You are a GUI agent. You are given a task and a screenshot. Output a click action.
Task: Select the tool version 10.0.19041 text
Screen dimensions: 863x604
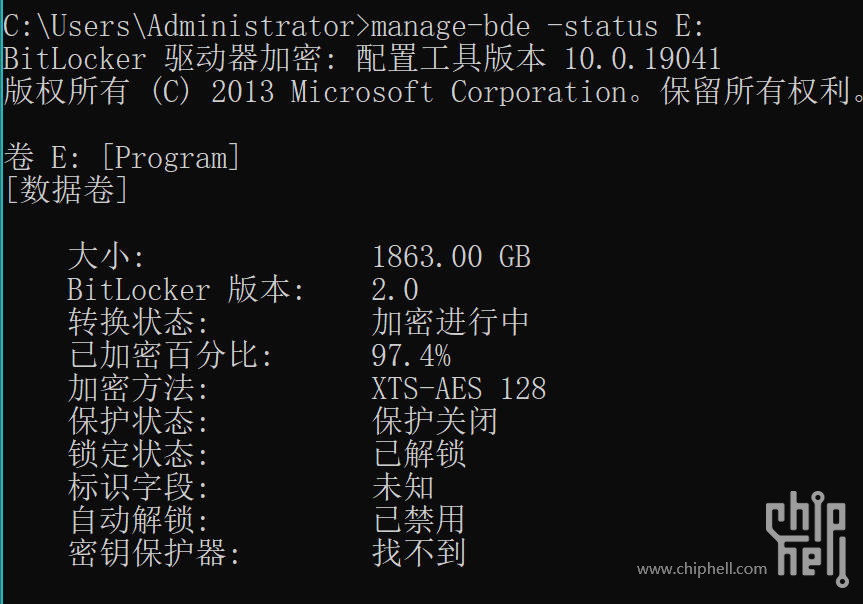coord(642,59)
